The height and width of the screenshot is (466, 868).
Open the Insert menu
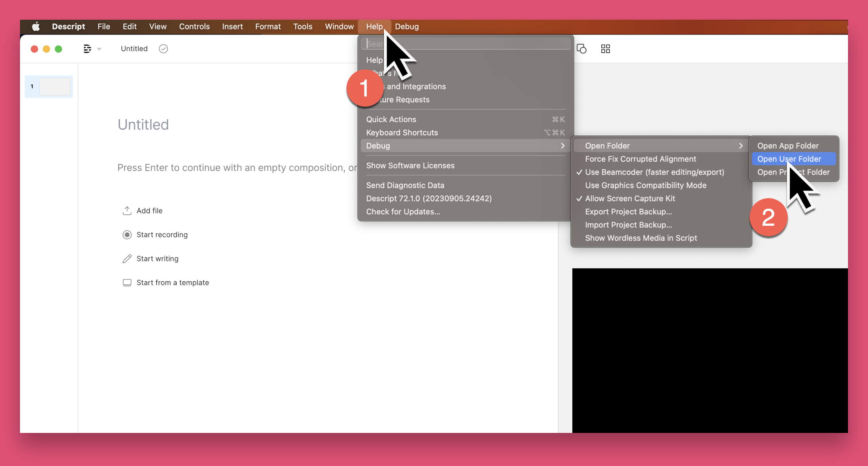(x=232, y=27)
